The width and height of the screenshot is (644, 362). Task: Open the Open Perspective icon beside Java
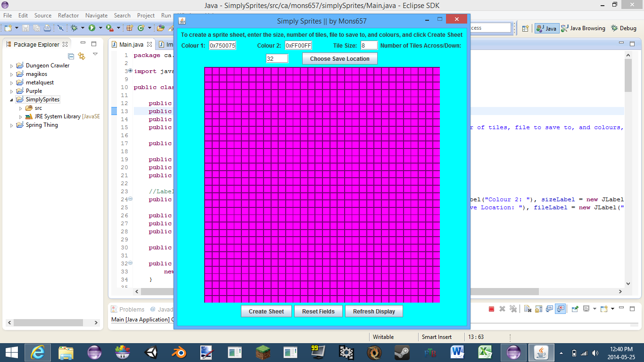coord(525,28)
